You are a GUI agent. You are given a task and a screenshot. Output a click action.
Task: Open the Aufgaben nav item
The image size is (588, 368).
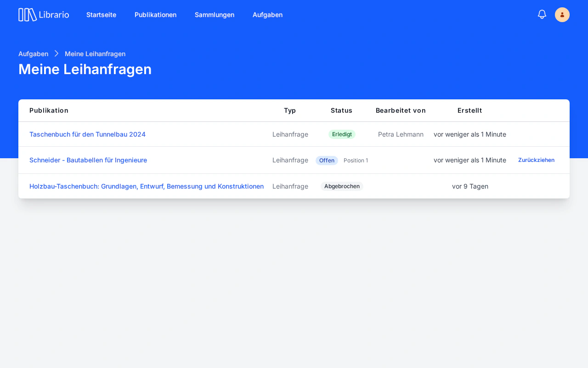coord(267,15)
